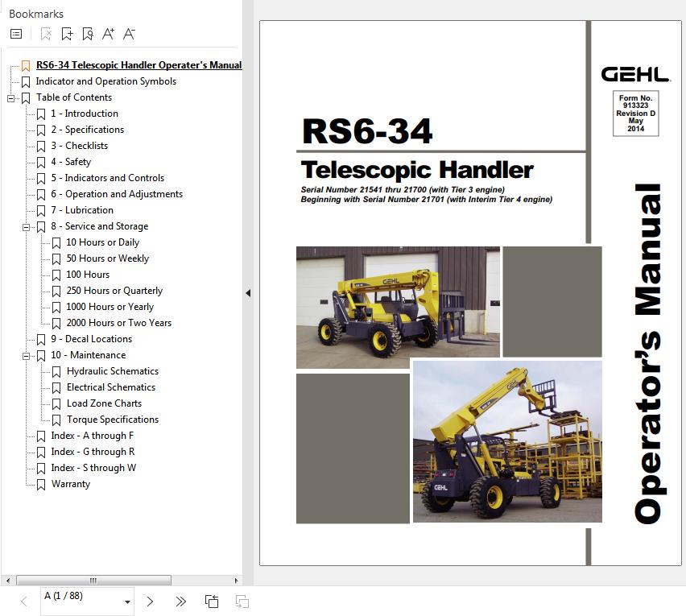Decrease bookmark text size with A- icon
Image resolution: width=686 pixels, height=616 pixels.
pos(129,34)
